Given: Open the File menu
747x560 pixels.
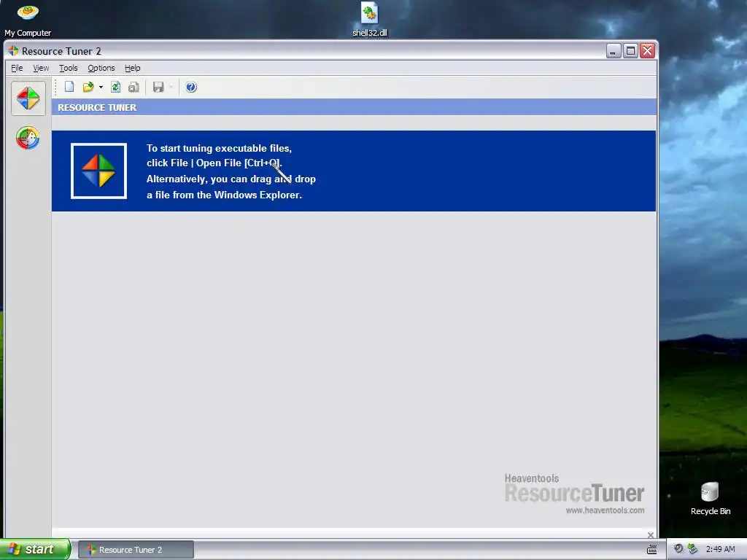Looking at the screenshot, I should [x=17, y=68].
